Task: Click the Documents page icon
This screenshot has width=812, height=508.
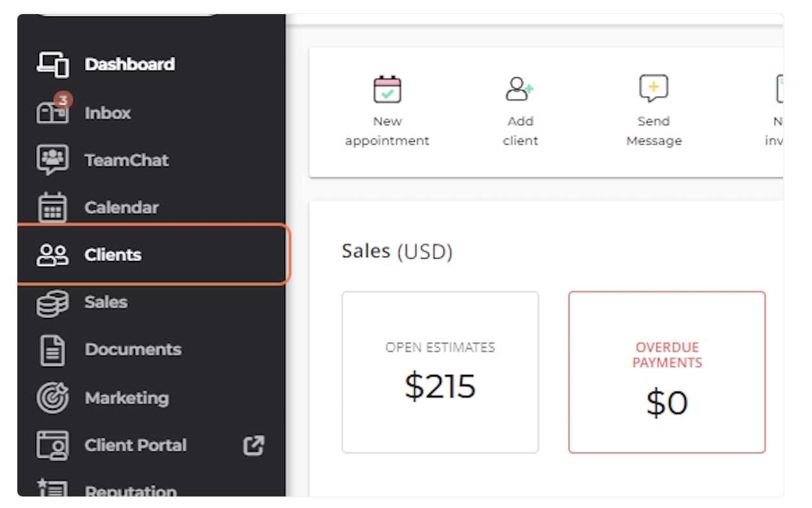Action: coord(53,350)
